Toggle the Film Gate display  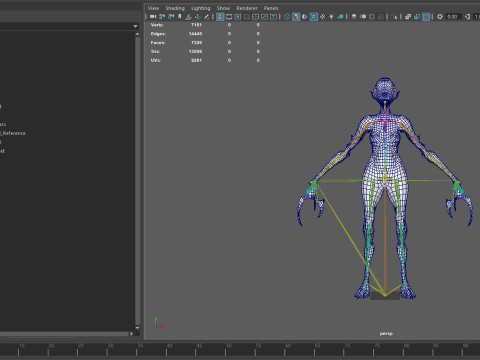coord(229,16)
